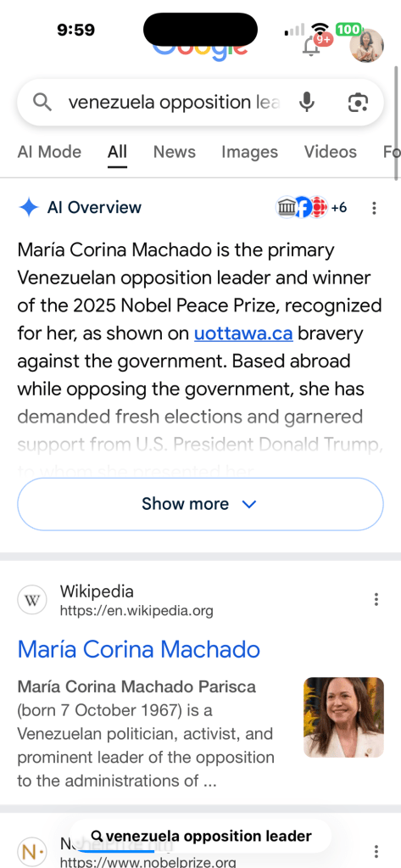The width and height of the screenshot is (401, 868).
Task: Tap the Show more chevron arrow
Action: (249, 504)
